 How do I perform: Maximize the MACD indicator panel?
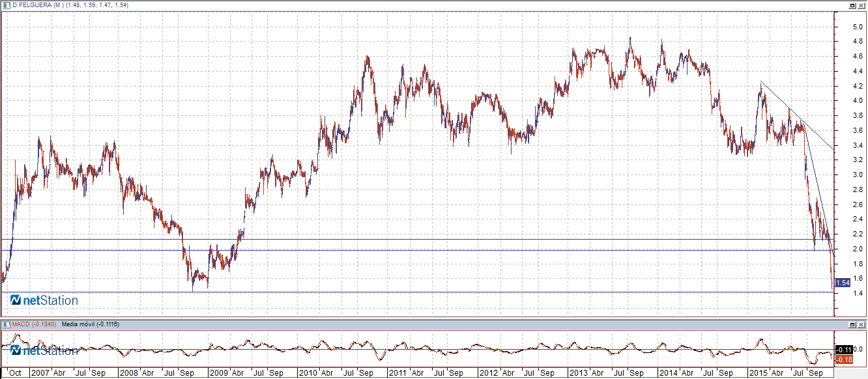tap(852, 324)
